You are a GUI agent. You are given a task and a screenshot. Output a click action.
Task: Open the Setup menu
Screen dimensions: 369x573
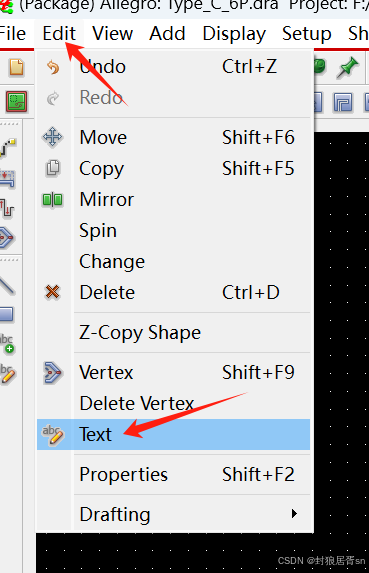[x=307, y=34]
